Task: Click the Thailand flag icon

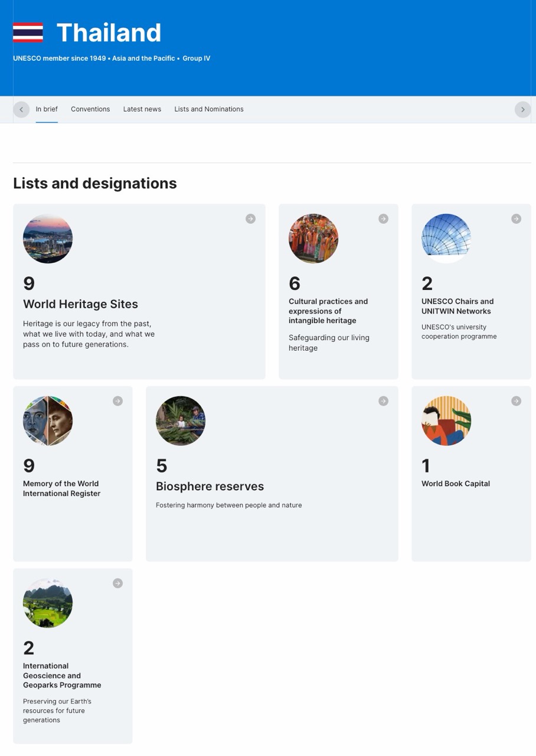Action: [28, 32]
